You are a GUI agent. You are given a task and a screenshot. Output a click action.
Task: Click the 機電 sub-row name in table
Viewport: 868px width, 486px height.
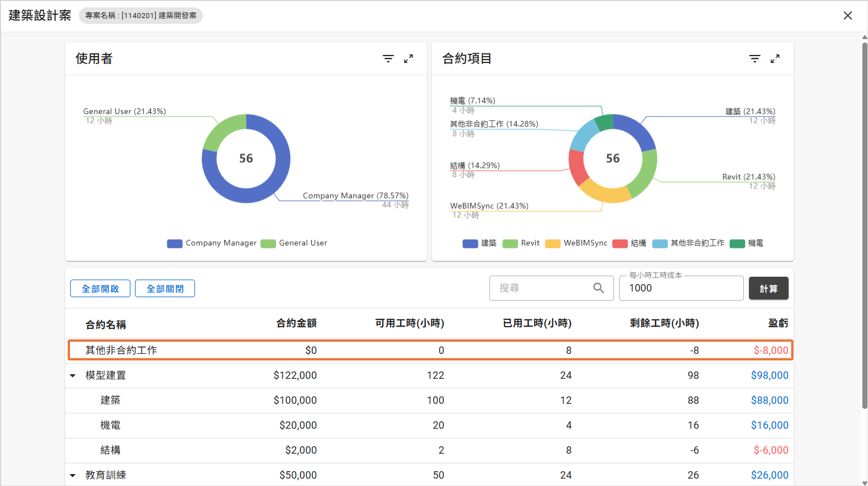click(111, 425)
